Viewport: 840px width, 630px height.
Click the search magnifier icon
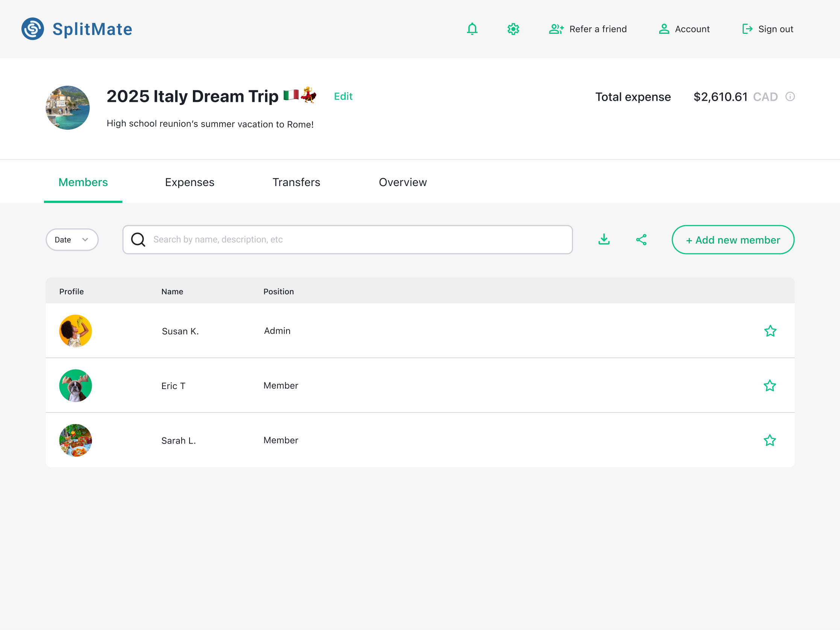[x=138, y=239]
